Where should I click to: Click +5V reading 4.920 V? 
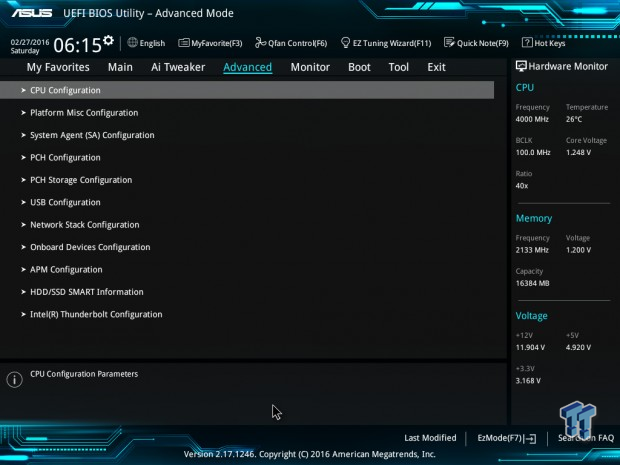pyautogui.click(x=578, y=348)
